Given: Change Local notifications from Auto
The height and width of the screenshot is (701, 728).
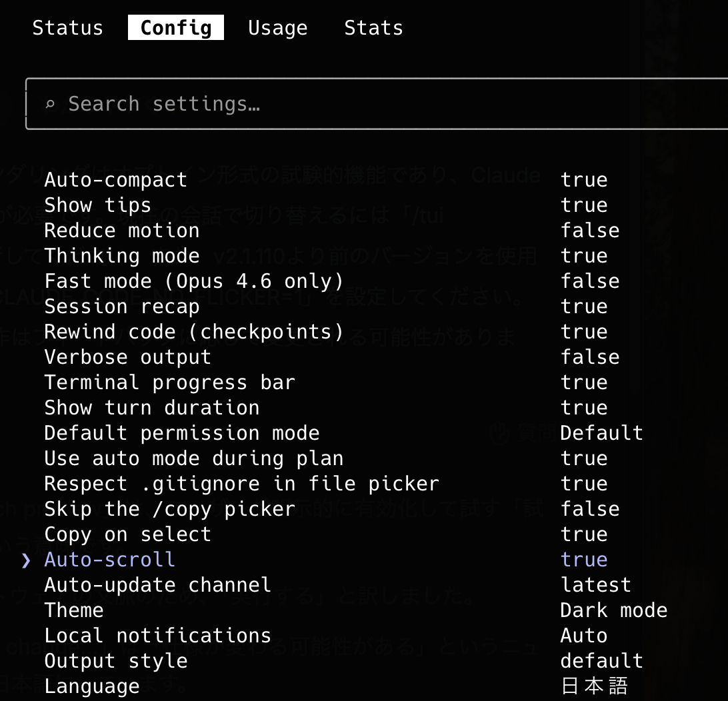Looking at the screenshot, I should [583, 636].
